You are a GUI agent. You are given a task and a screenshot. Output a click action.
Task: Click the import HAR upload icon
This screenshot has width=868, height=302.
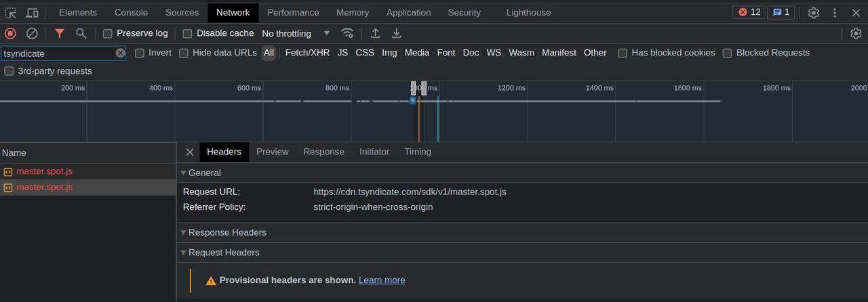point(375,33)
